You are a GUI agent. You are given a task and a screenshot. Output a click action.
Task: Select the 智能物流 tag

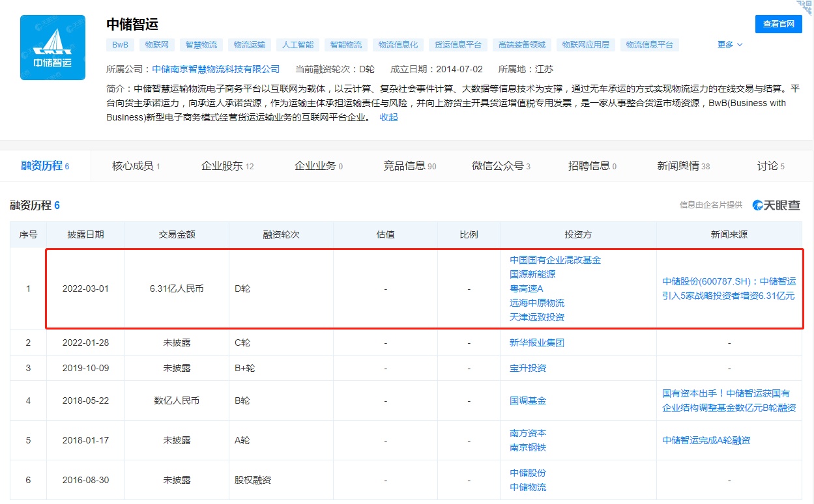[346, 45]
